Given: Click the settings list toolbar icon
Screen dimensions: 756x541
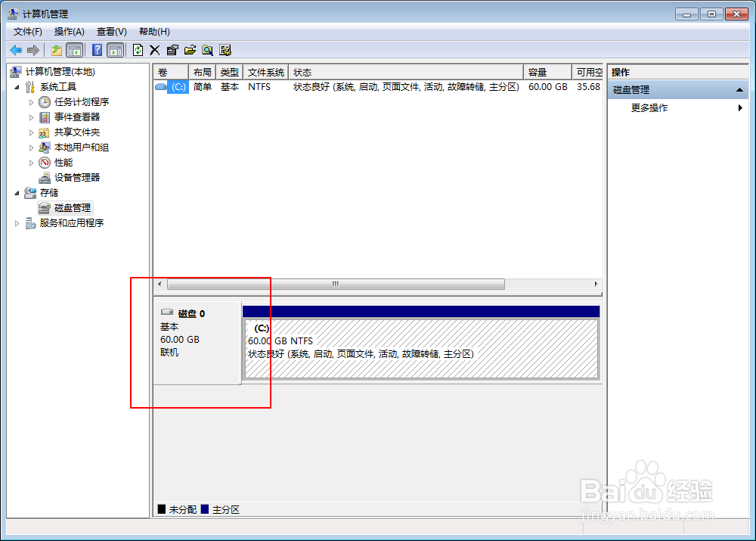Looking at the screenshot, I should [x=225, y=50].
